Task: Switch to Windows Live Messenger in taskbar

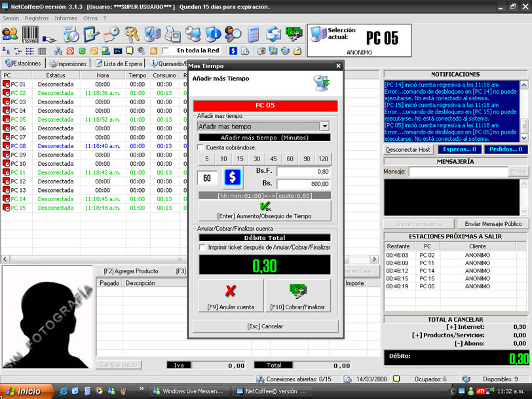Action: (x=189, y=391)
